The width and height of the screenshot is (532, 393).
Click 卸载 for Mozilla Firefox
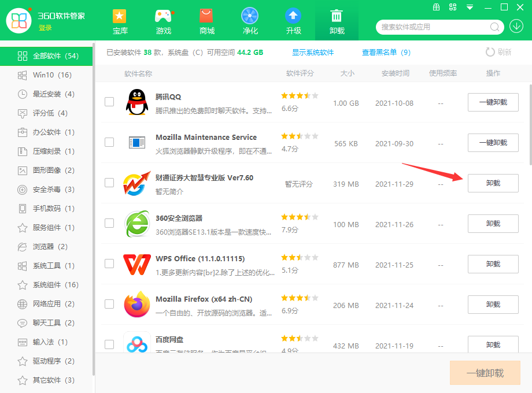(x=493, y=305)
